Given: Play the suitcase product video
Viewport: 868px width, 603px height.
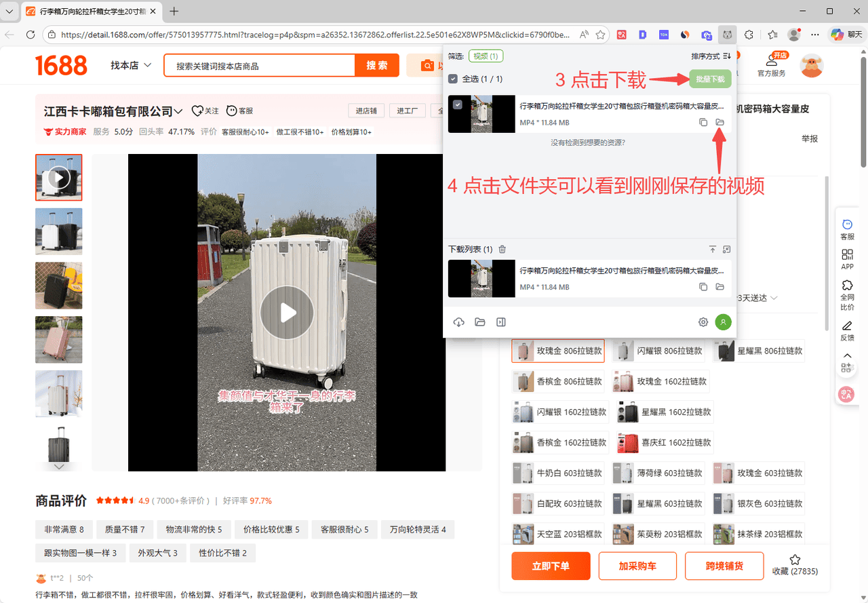Looking at the screenshot, I should click(287, 313).
